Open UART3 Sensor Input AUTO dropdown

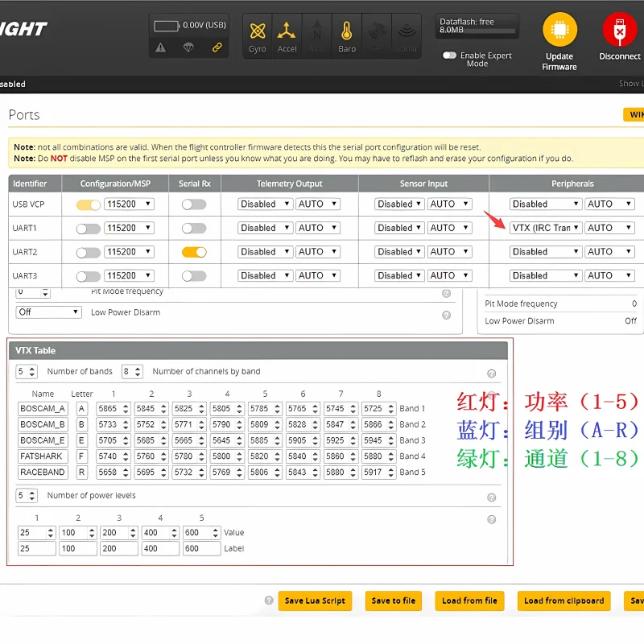tap(450, 275)
